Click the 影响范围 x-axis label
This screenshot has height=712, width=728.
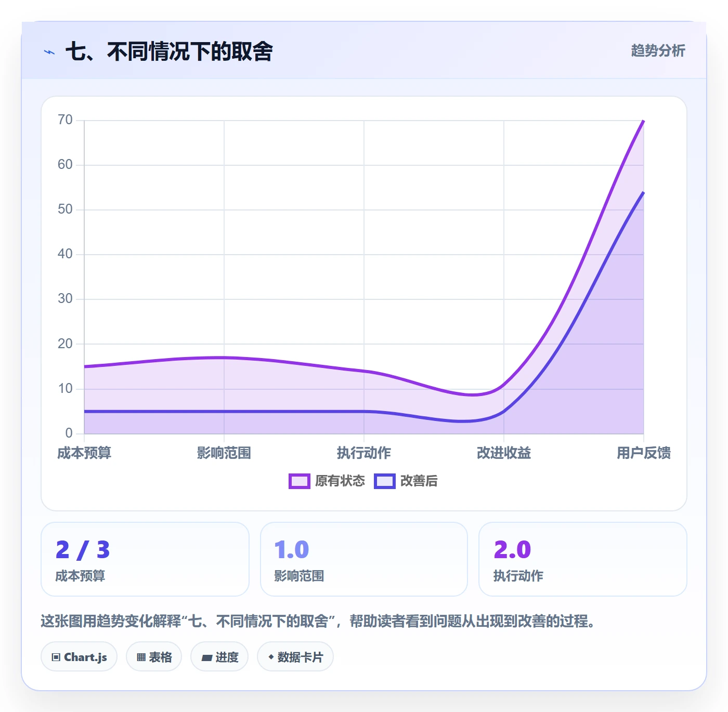[x=224, y=453]
